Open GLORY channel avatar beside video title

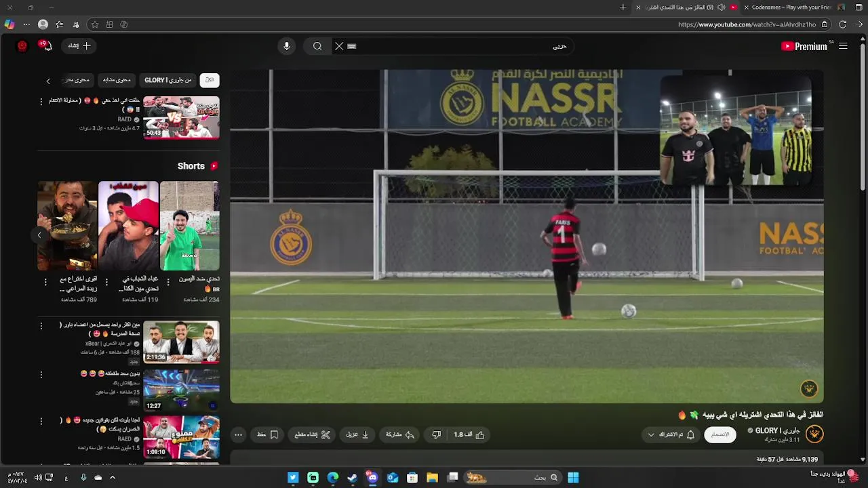tap(814, 434)
